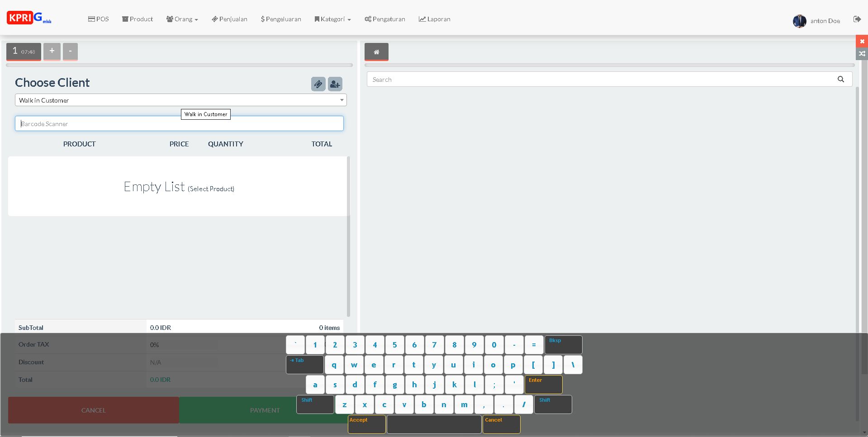This screenshot has width=868, height=437.
Task: Toggle left Shift on virtual keyboard
Action: (x=315, y=404)
